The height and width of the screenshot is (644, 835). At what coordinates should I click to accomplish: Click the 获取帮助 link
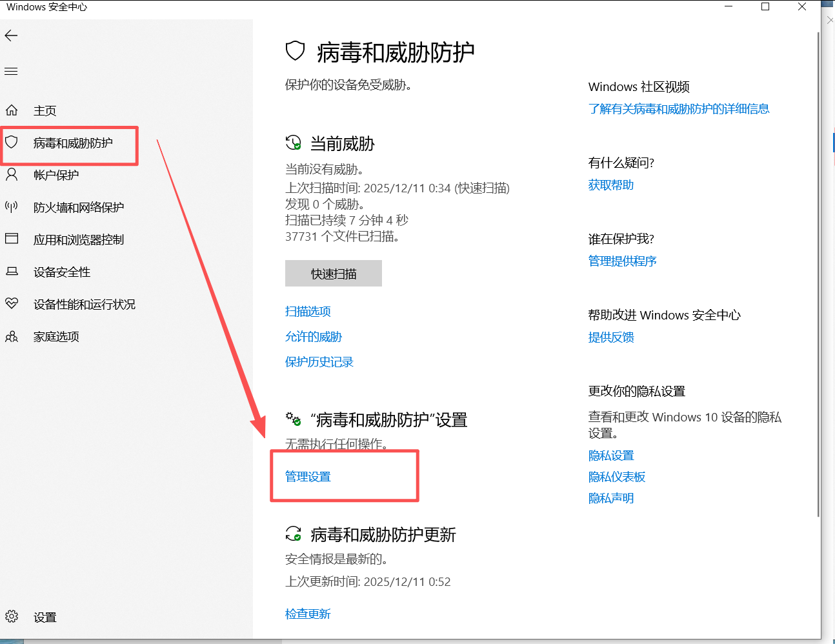pos(611,185)
